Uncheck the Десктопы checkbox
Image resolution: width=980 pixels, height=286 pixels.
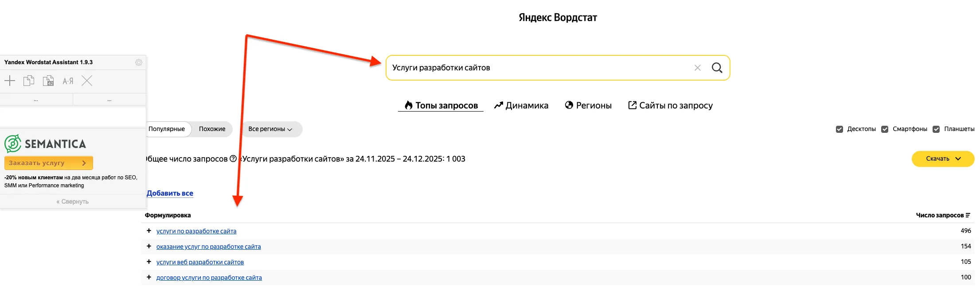pyautogui.click(x=839, y=129)
